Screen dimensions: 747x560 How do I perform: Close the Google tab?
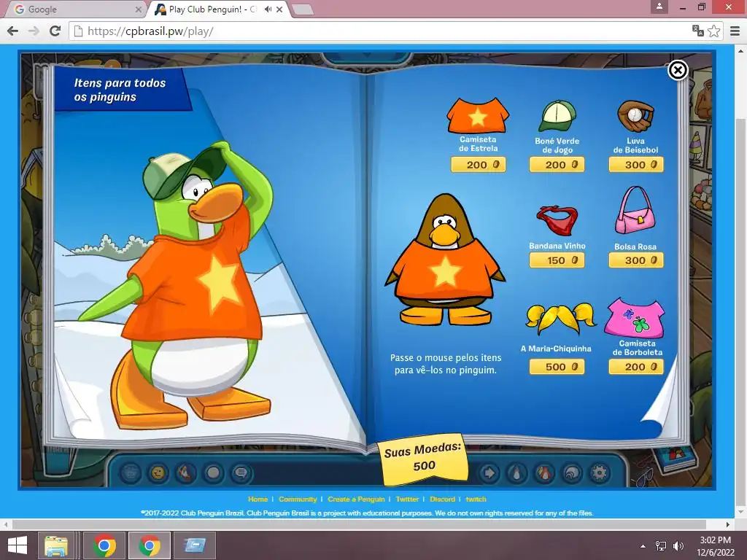click(x=138, y=9)
